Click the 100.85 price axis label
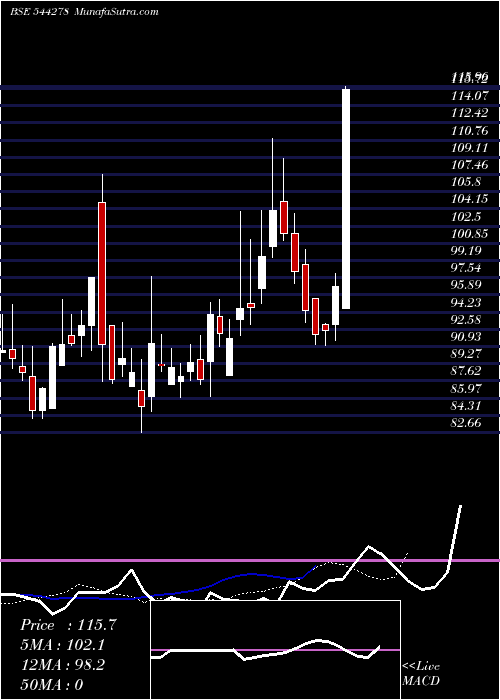The height and width of the screenshot is (700, 500). click(469, 233)
